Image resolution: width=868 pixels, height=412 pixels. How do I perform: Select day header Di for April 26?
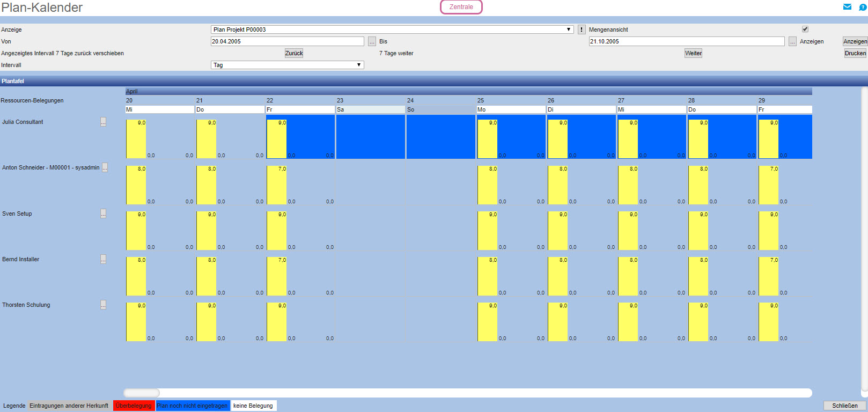pyautogui.click(x=582, y=109)
